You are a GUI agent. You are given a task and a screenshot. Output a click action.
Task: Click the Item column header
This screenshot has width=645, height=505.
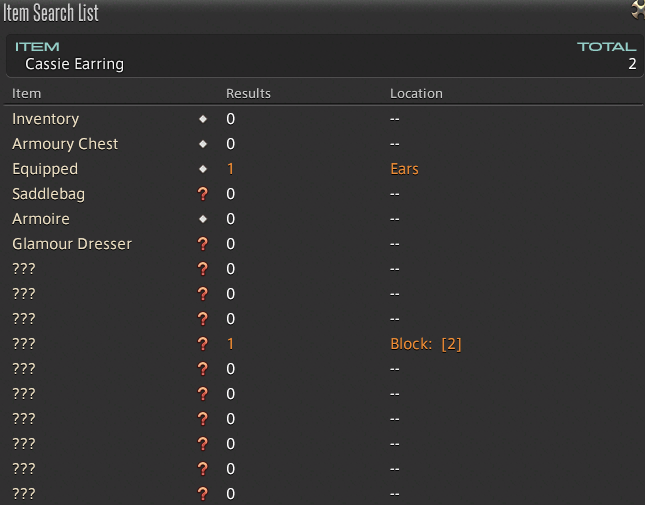tap(26, 93)
